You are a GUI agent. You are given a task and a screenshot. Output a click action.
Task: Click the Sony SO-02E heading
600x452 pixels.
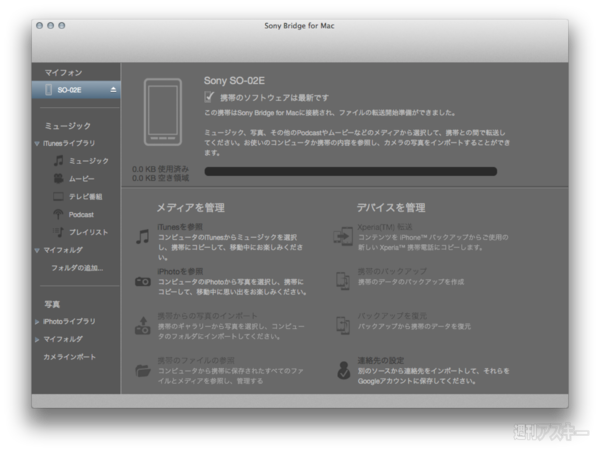coord(234,81)
